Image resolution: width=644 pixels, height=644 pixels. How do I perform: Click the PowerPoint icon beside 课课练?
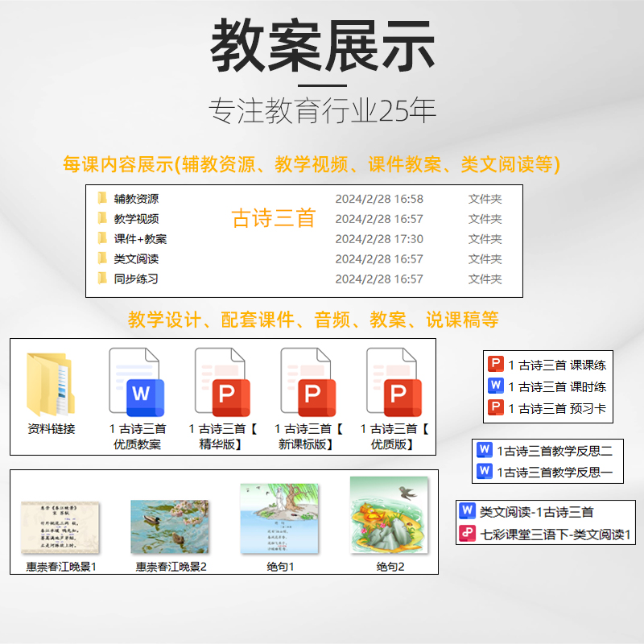pos(496,364)
